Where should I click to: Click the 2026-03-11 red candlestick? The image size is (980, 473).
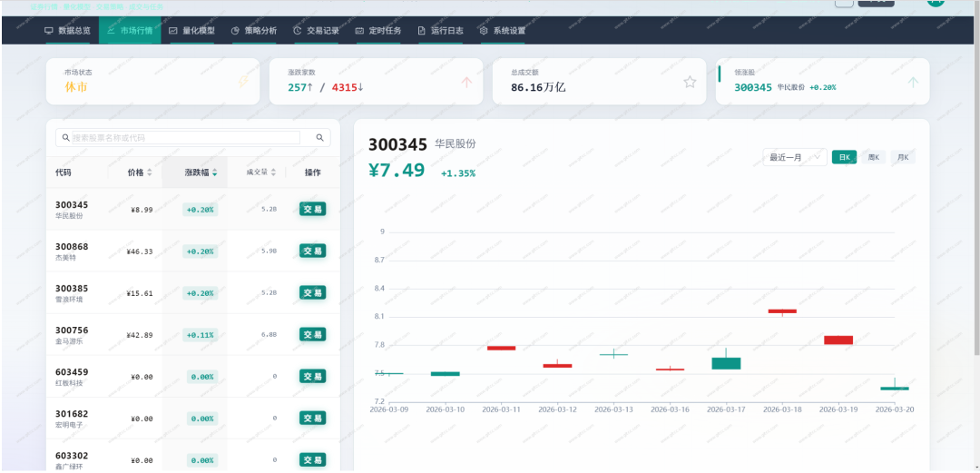(501, 348)
